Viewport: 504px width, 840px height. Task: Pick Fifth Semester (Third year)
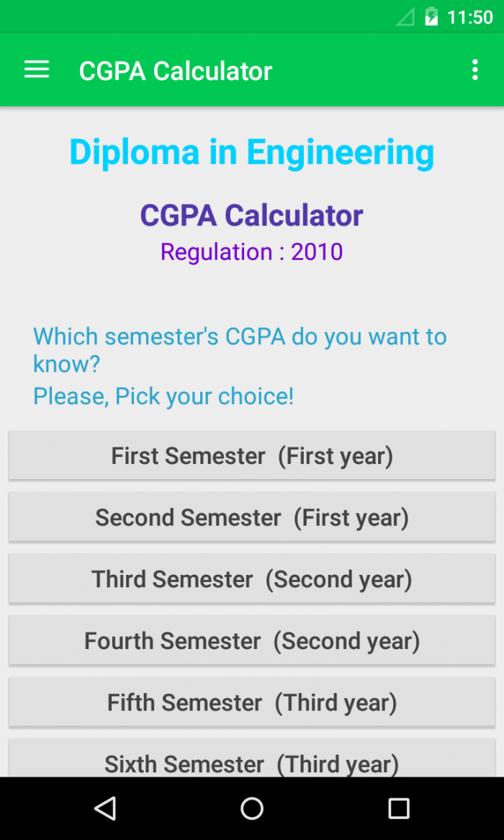[252, 702]
